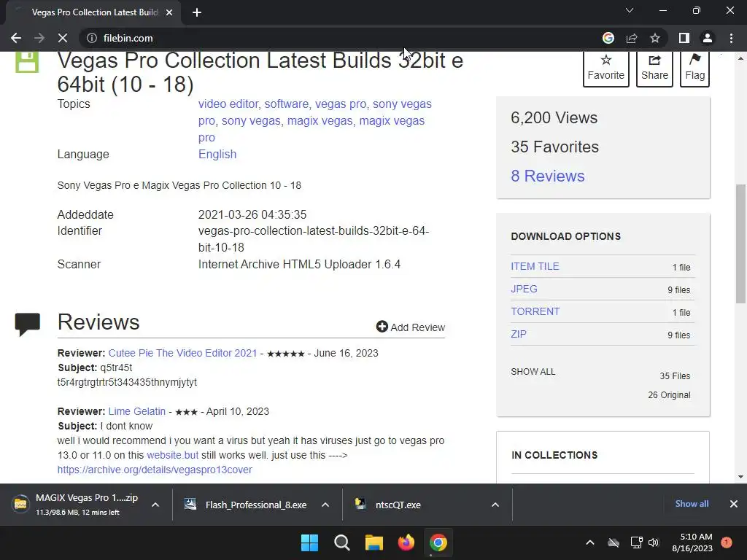This screenshot has width=747, height=560.
Task: Click the scrollbar down arrow
Action: click(740, 476)
